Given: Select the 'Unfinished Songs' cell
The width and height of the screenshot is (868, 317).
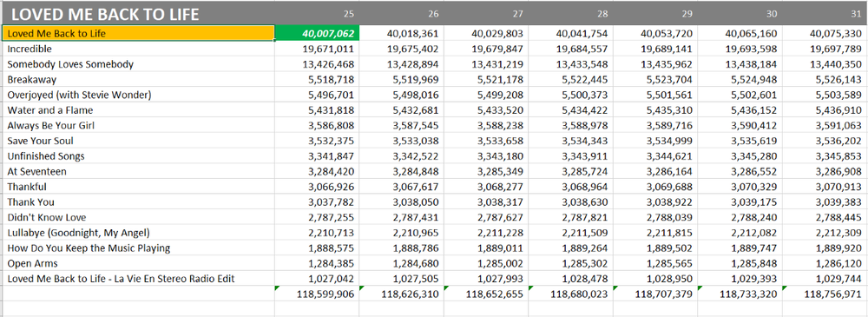Looking at the screenshot, I should point(138,156).
